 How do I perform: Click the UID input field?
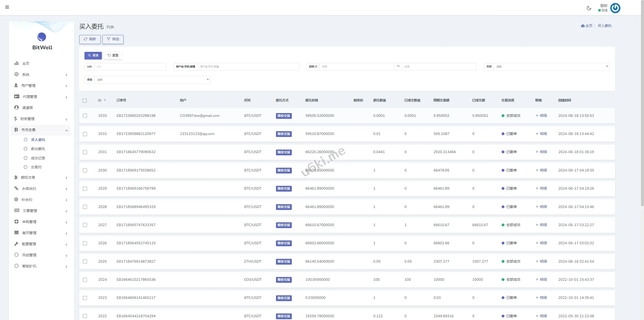130,67
